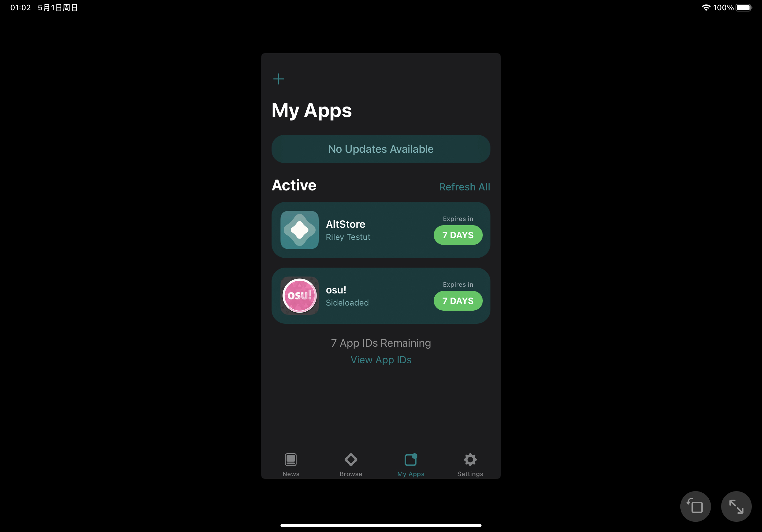
Task: Select the My Apps tab label
Action: click(x=411, y=473)
